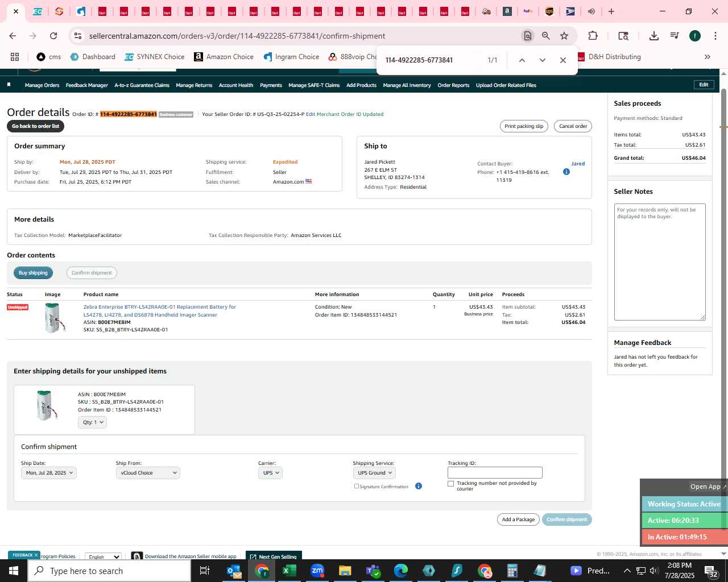Open Feedback Manager menu item
728x582 pixels.
tap(87, 85)
